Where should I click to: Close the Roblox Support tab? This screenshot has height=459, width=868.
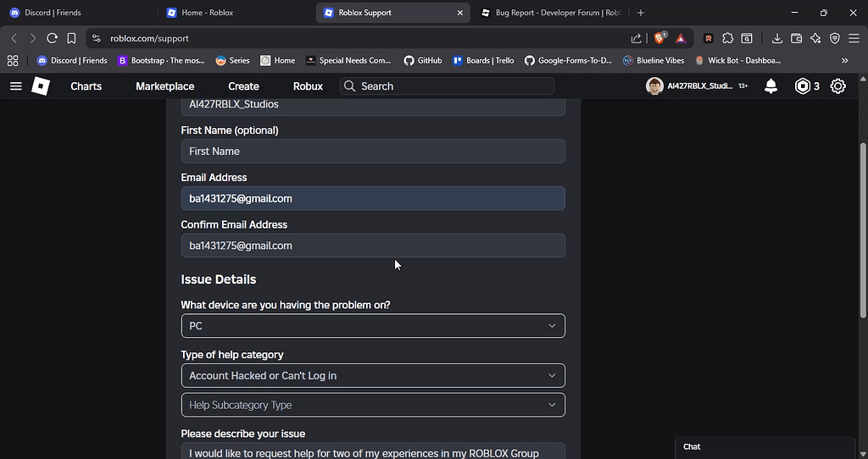[460, 13]
